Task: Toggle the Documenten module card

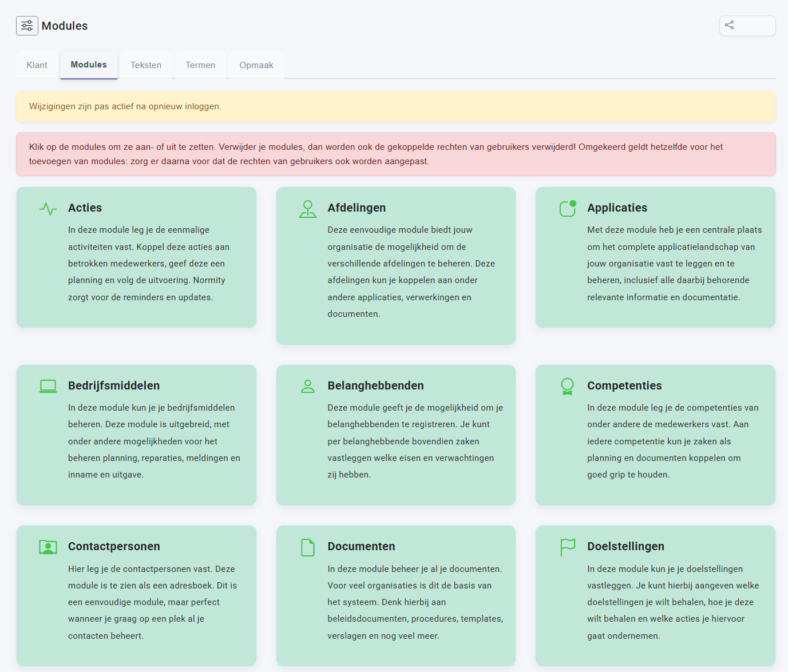Action: [396, 596]
